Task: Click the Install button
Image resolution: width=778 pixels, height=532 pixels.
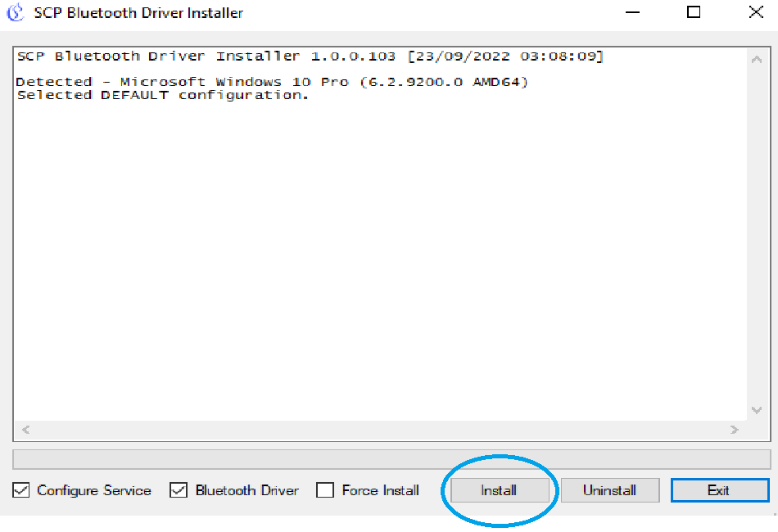Action: coord(500,490)
